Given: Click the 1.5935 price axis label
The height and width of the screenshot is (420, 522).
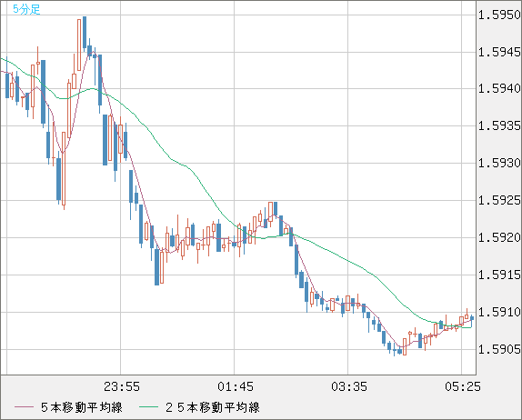Looking at the screenshot, I should [x=499, y=125].
